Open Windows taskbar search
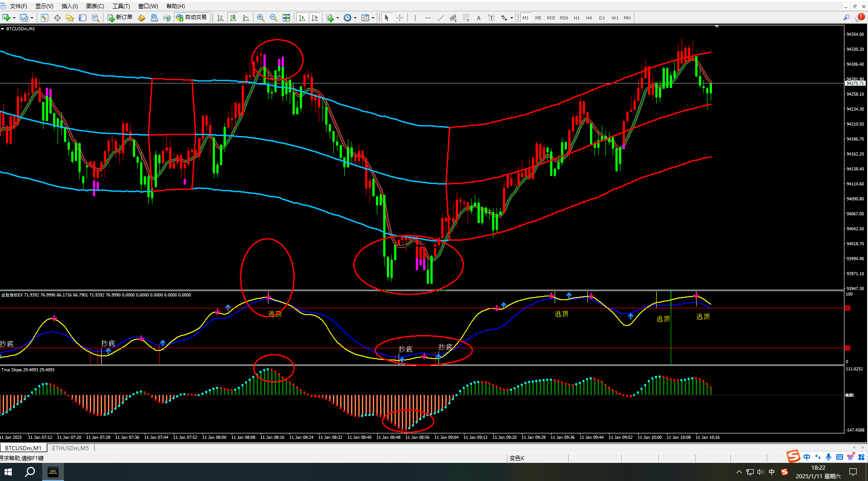 coord(30,472)
